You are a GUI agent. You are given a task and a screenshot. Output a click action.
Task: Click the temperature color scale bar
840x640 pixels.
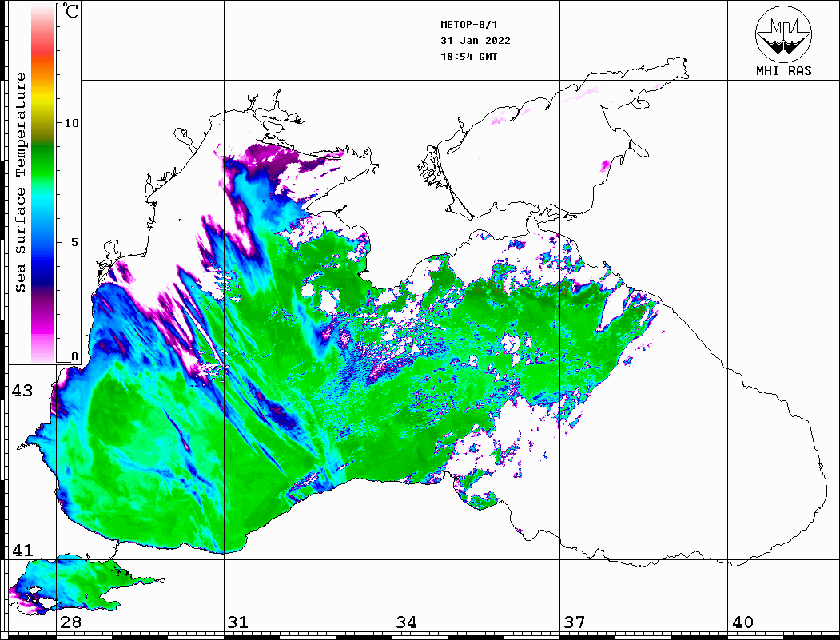coord(43,183)
